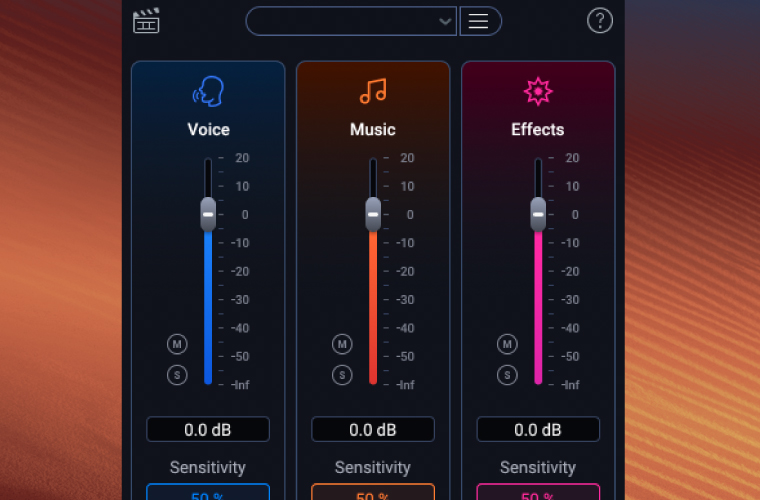This screenshot has height=500, width=760.
Task: Click the Effects 0.0 dB value field
Action: coord(538,430)
